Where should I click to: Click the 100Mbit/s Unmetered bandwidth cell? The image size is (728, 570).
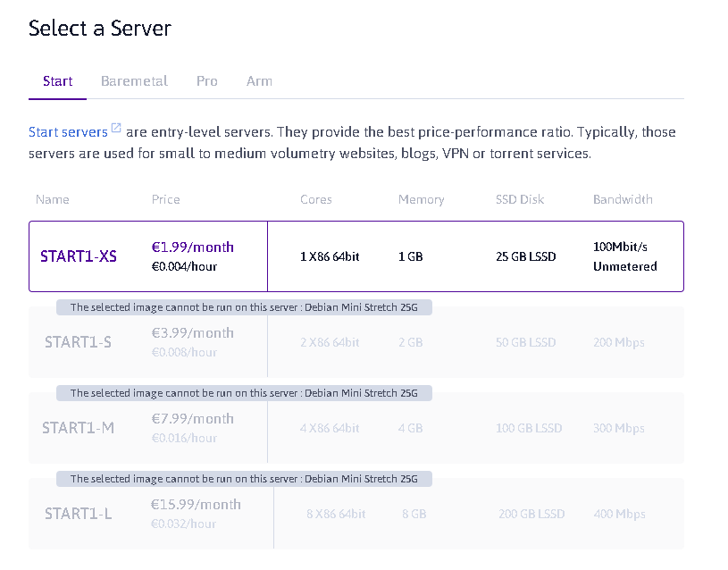[624, 256]
